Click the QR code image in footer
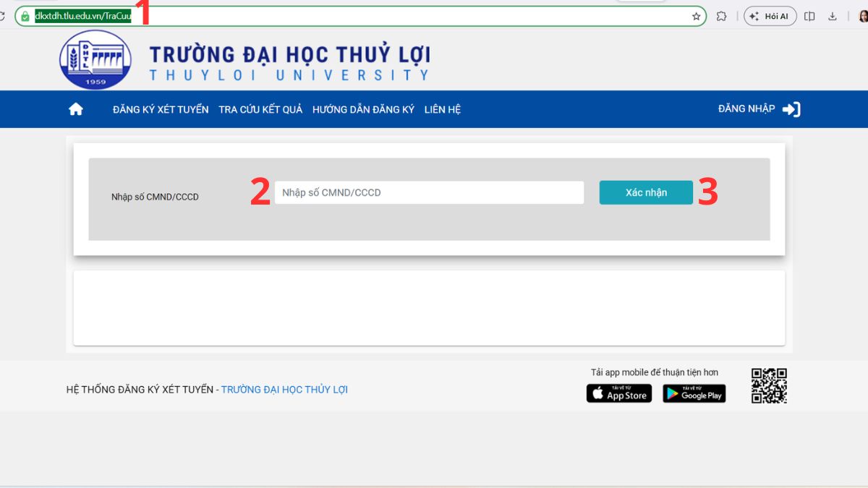Image resolution: width=868 pixels, height=488 pixels. (769, 385)
